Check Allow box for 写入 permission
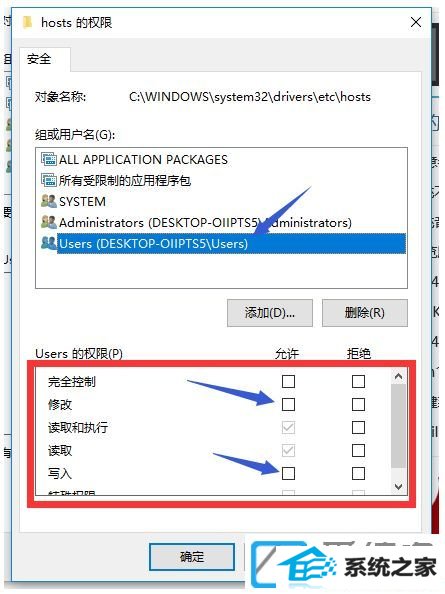Screen dimensions: 445x594 288,474
